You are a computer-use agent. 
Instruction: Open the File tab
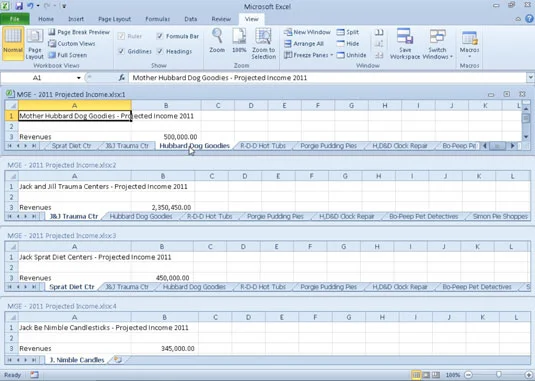tap(15, 19)
